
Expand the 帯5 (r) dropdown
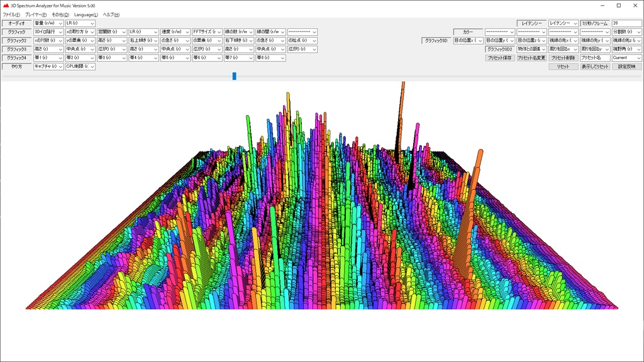pos(175,58)
